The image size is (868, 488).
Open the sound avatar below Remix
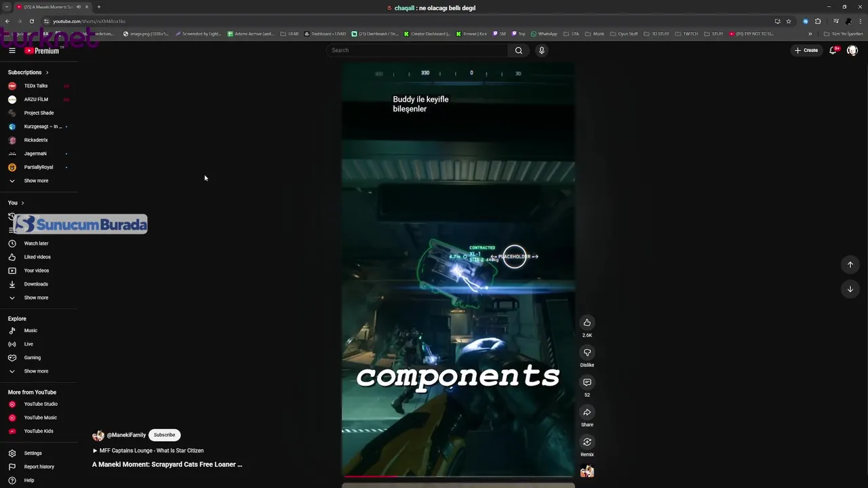click(587, 471)
